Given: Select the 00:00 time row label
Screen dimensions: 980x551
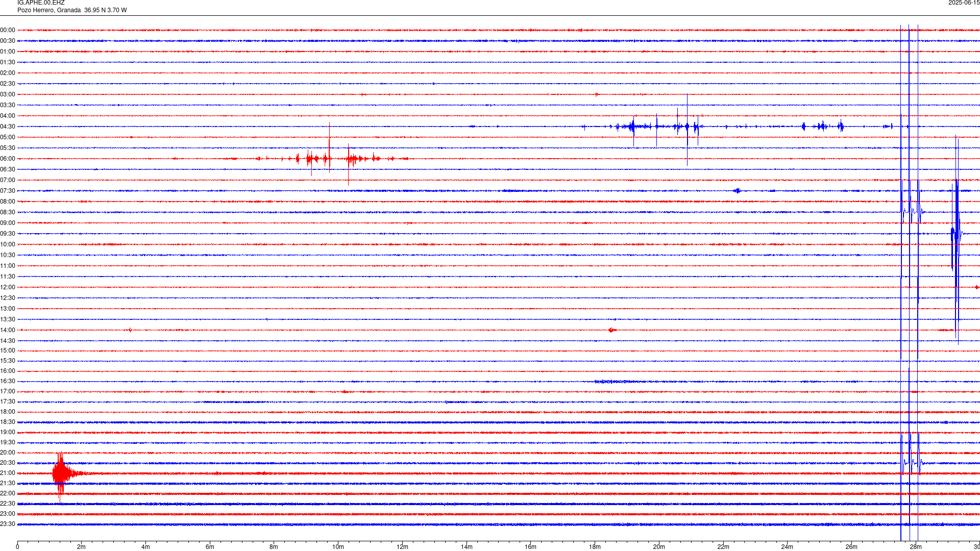Looking at the screenshot, I should [x=8, y=31].
